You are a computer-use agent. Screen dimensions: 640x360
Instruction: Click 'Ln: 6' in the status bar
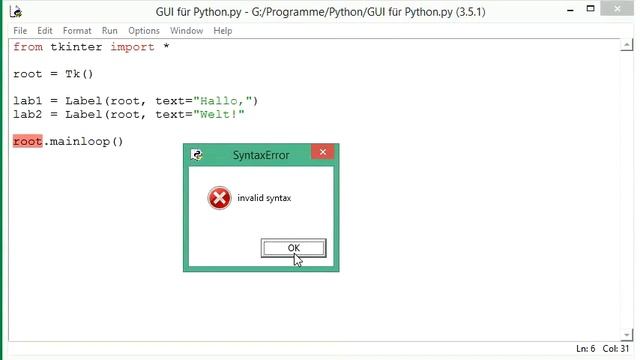click(x=585, y=349)
